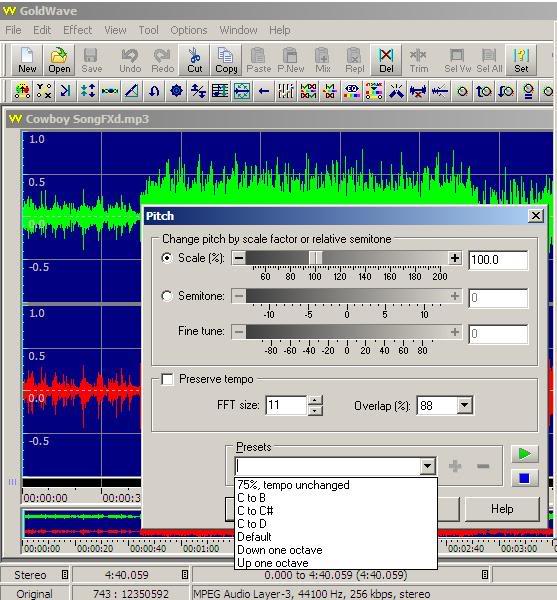Click the Open file toolbar icon
Image resolution: width=557 pixels, height=600 pixels.
click(59, 60)
